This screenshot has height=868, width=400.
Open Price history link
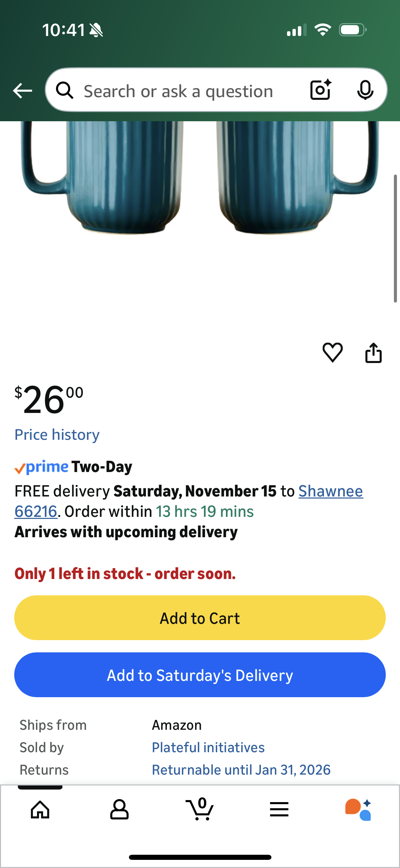pos(57,435)
